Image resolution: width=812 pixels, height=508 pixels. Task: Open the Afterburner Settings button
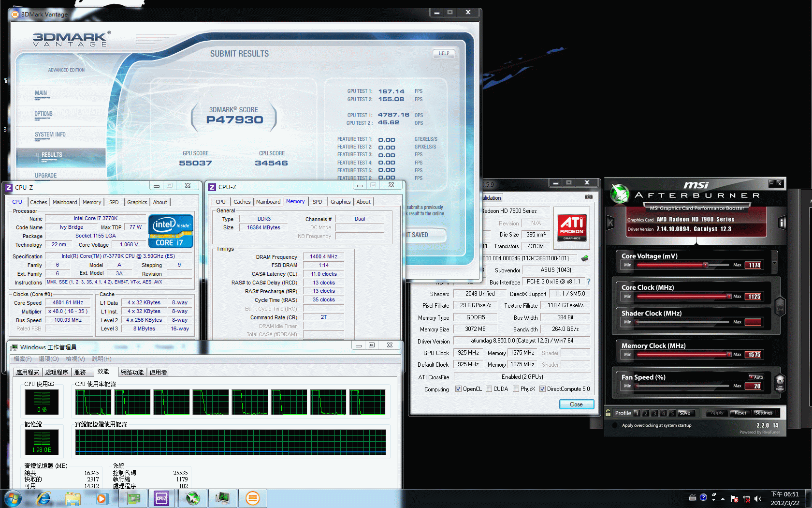764,413
